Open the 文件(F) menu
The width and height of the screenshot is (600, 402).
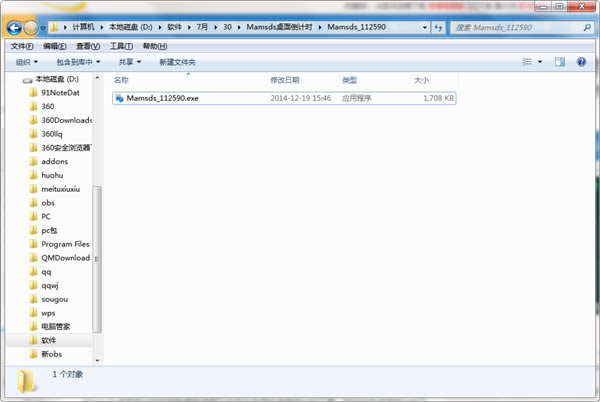click(22, 46)
